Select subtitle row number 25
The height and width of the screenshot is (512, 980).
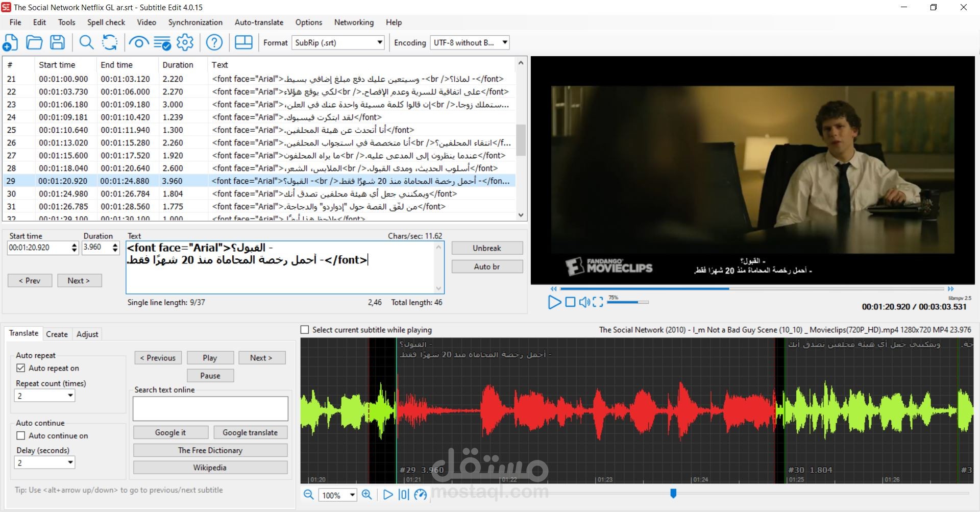click(x=259, y=130)
